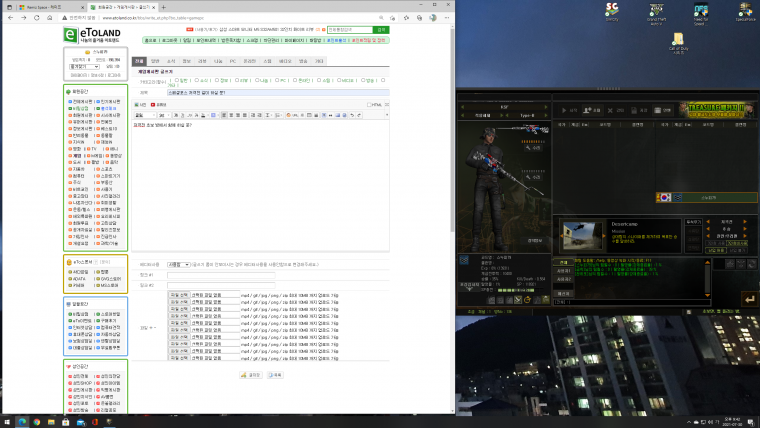
Task: Click first file select button
Action: [178, 295]
